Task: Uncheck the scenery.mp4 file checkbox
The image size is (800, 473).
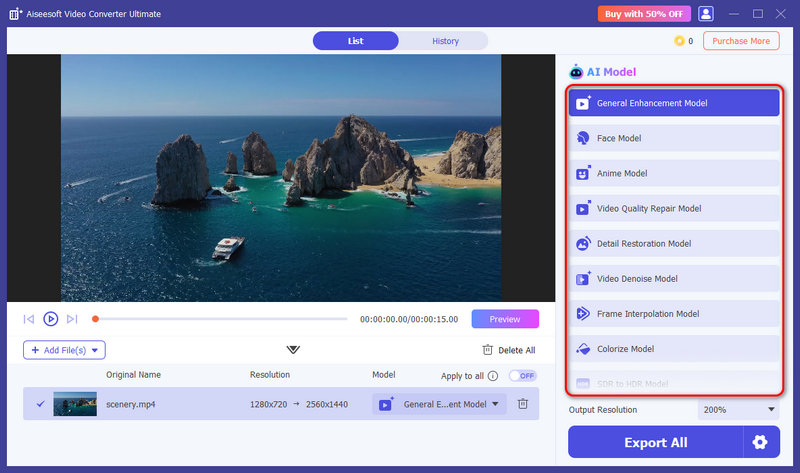Action: pyautogui.click(x=40, y=404)
